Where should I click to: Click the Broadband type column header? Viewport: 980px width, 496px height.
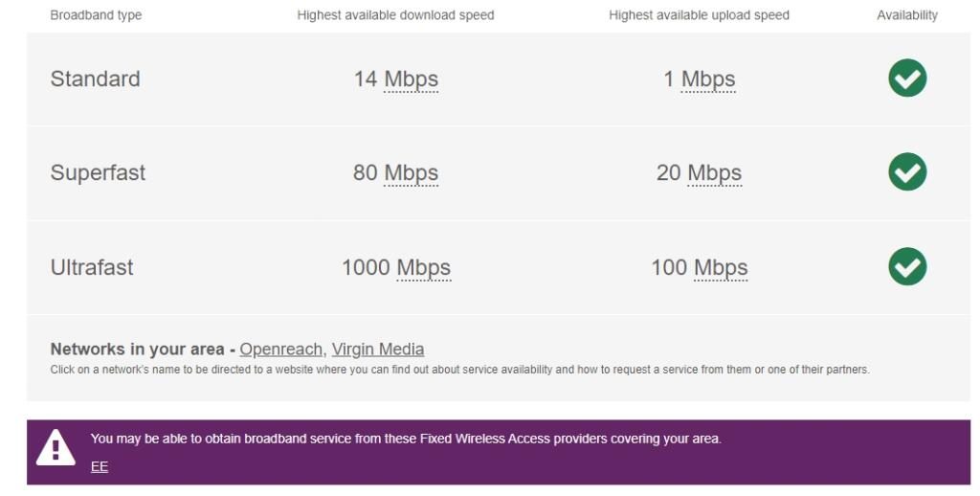pyautogui.click(x=96, y=15)
